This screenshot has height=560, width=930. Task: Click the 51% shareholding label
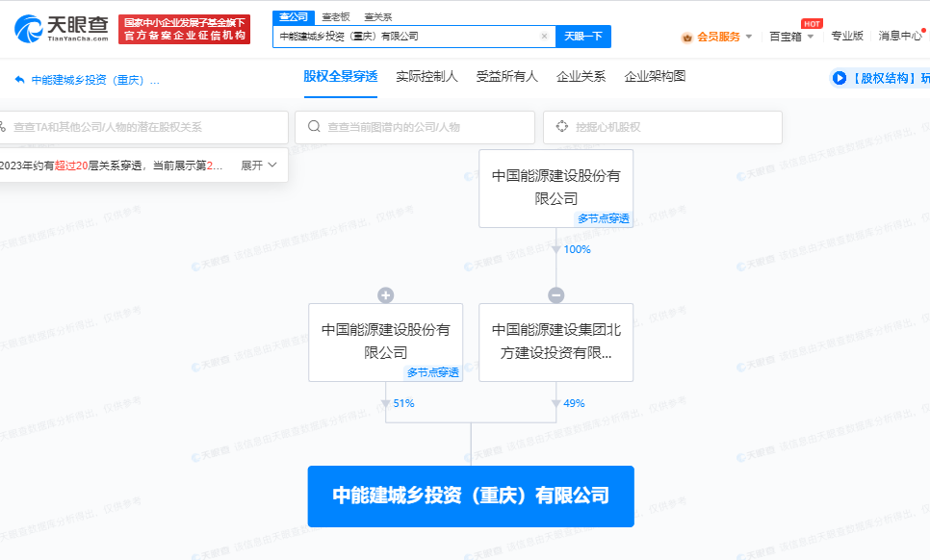pyautogui.click(x=403, y=403)
